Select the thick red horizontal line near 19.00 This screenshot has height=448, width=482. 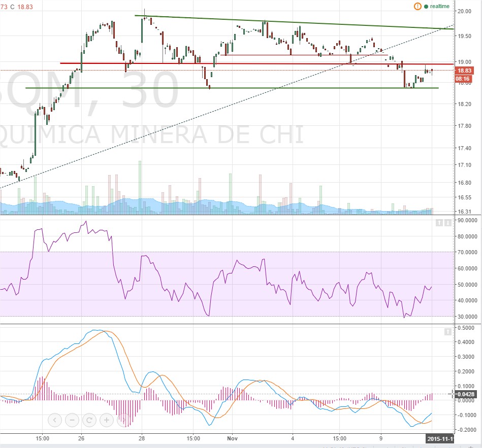256,63
